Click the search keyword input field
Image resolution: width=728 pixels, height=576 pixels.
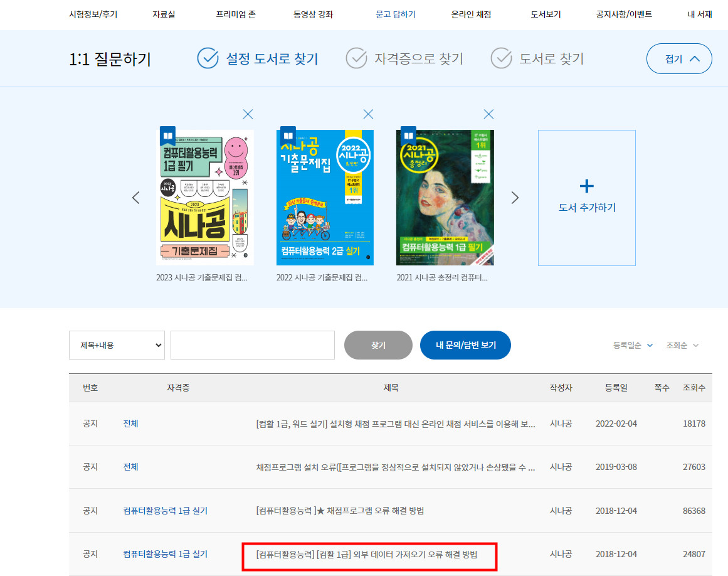[252, 345]
